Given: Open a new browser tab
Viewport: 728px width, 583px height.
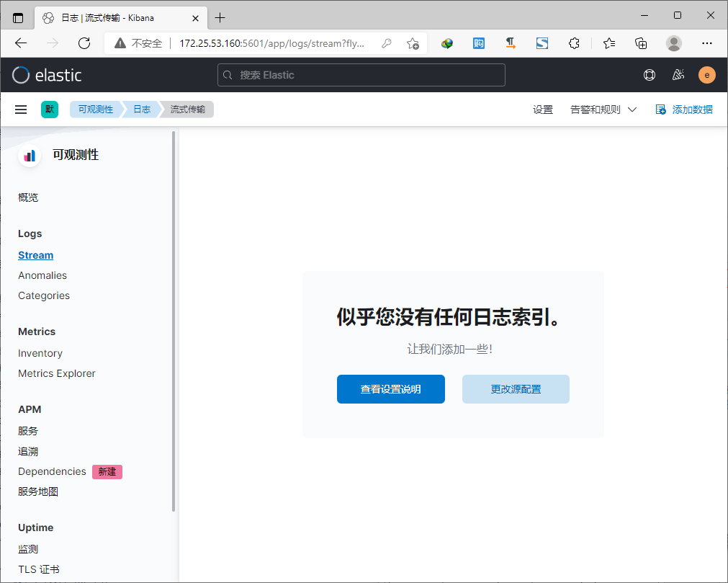Looking at the screenshot, I should [220, 18].
